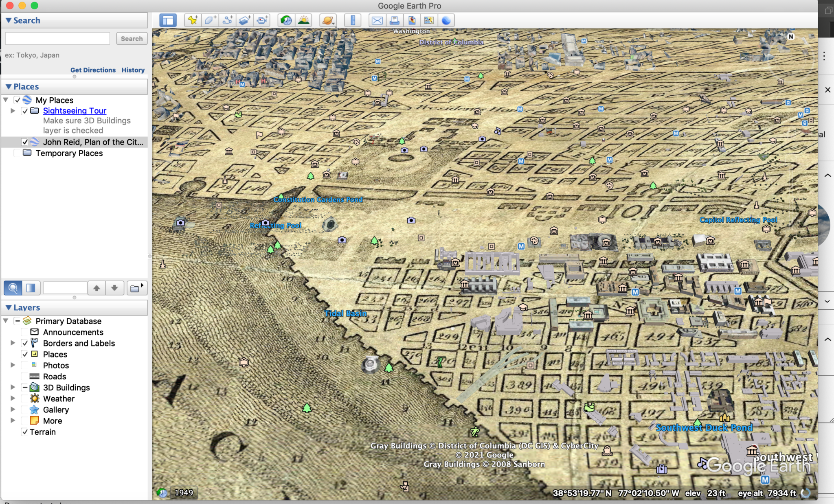Enable the Photos layer checkbox

point(25,365)
